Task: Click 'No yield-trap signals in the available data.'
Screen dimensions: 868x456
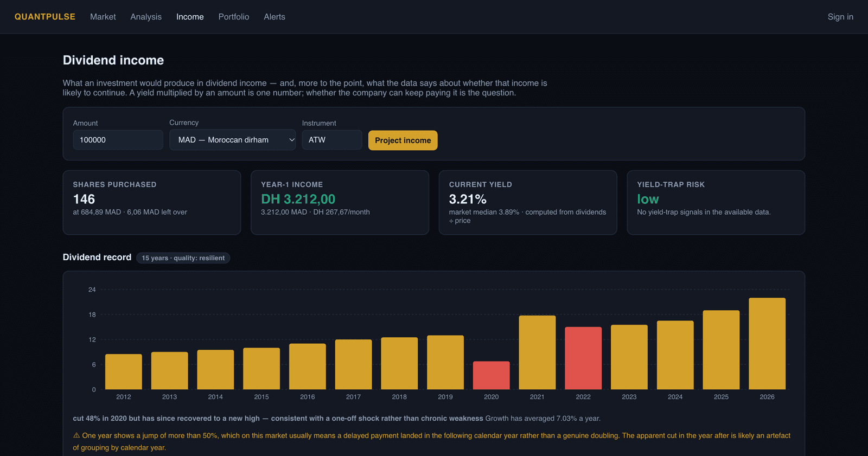Action: [704, 212]
